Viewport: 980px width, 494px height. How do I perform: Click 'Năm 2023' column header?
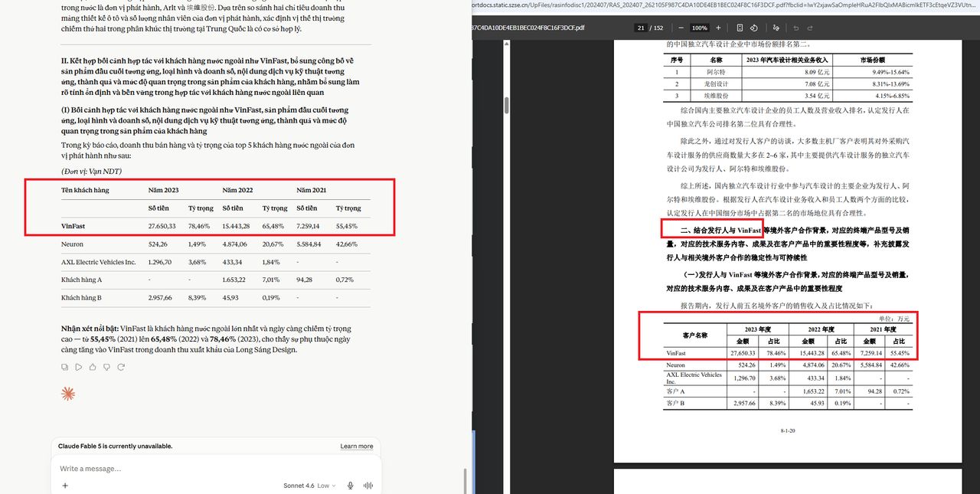[164, 190]
